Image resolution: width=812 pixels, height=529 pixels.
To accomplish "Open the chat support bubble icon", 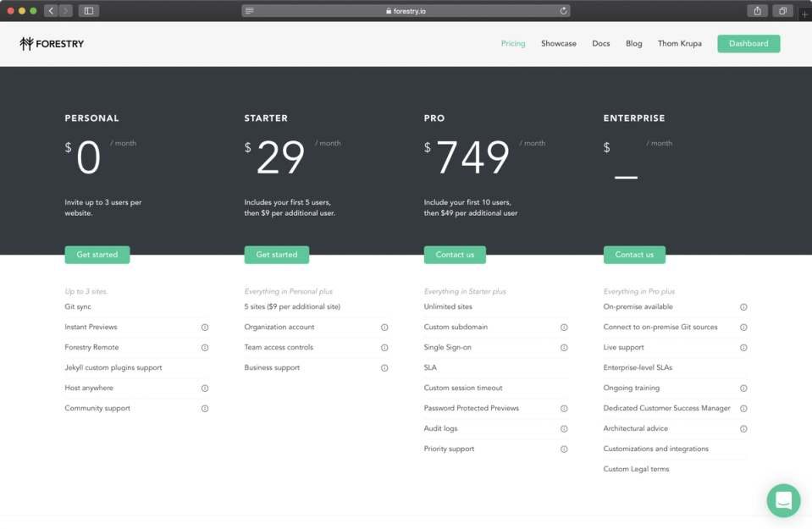I will tap(783, 500).
